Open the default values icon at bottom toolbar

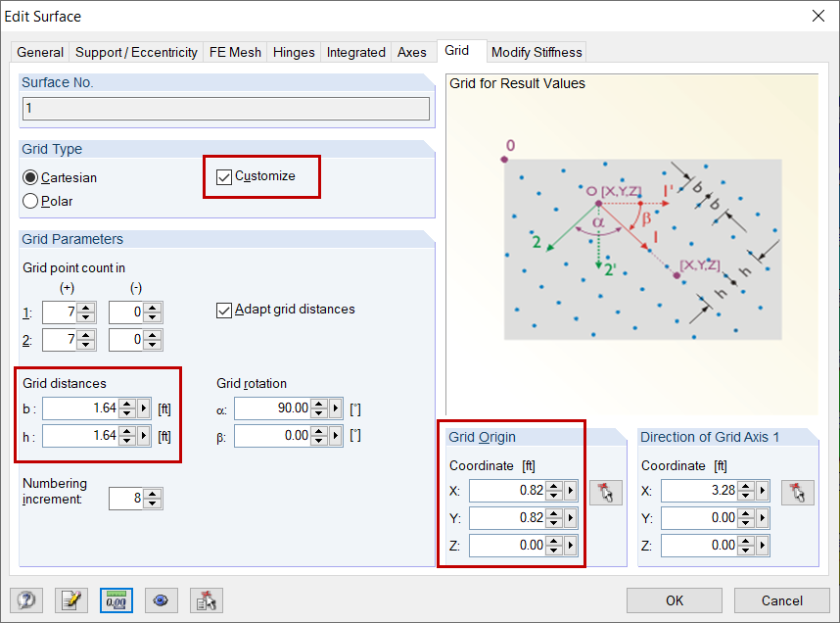[206, 599]
